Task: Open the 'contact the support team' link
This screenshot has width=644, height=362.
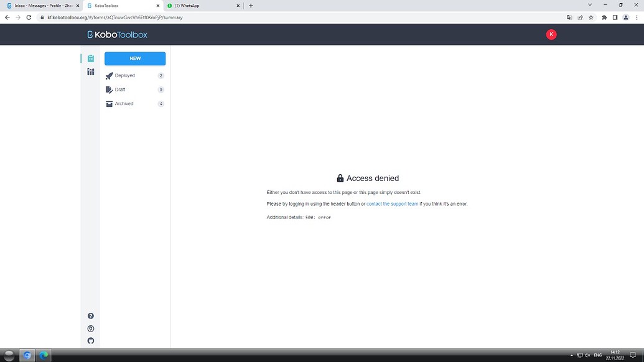Action: point(392,203)
